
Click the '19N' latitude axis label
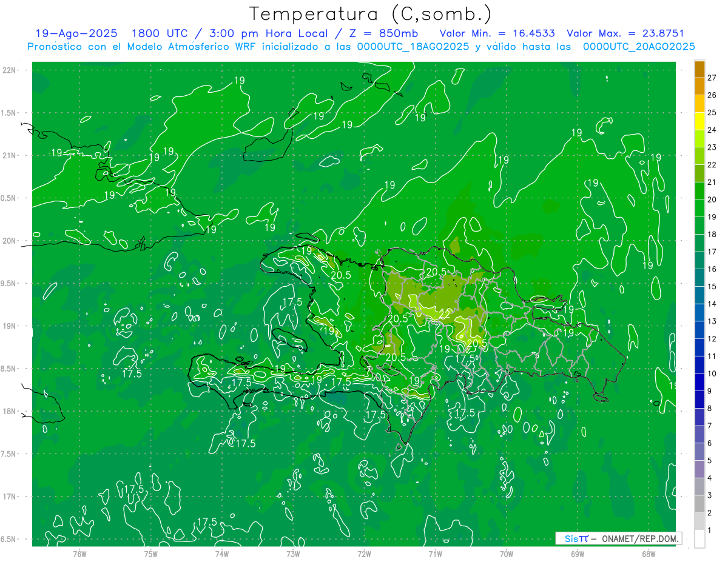click(9, 326)
